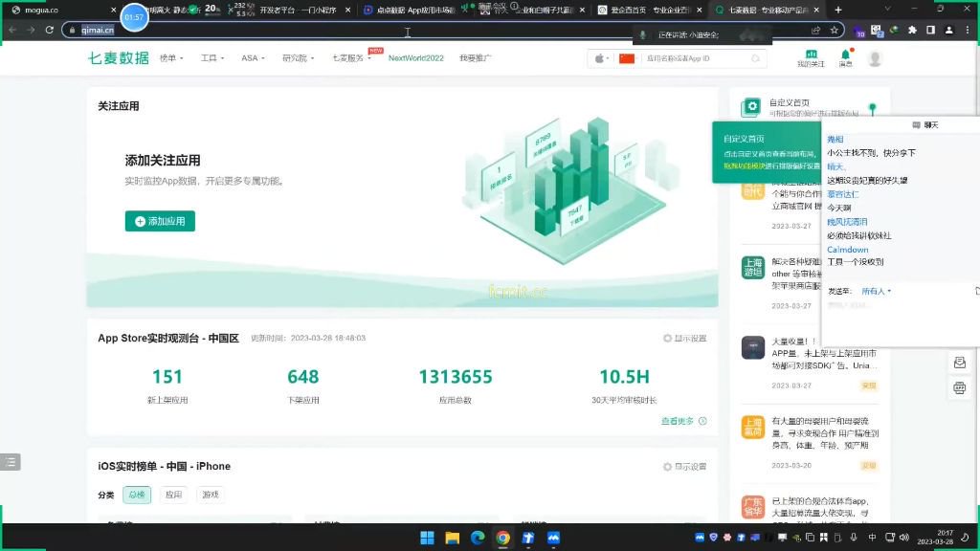
Task: Click the browser reload button
Action: click(49, 30)
